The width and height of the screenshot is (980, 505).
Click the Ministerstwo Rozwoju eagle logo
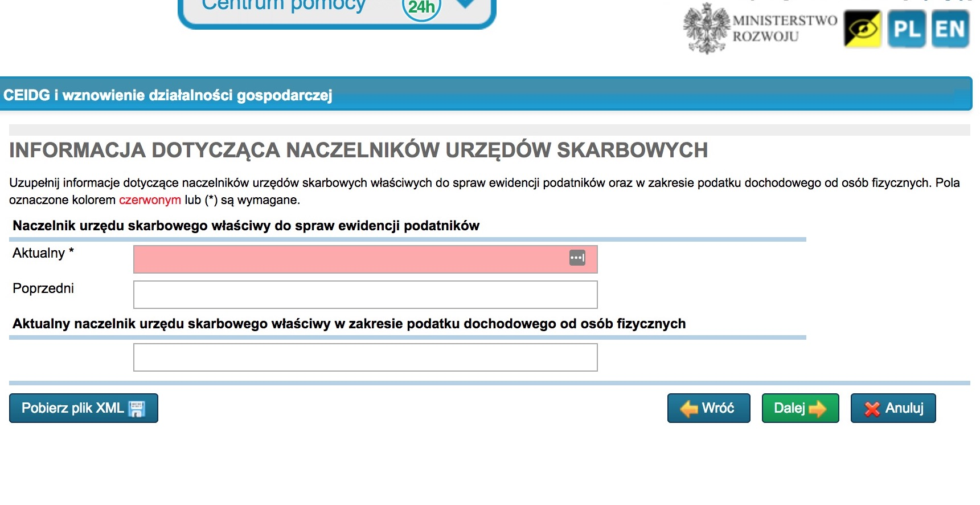point(707,28)
